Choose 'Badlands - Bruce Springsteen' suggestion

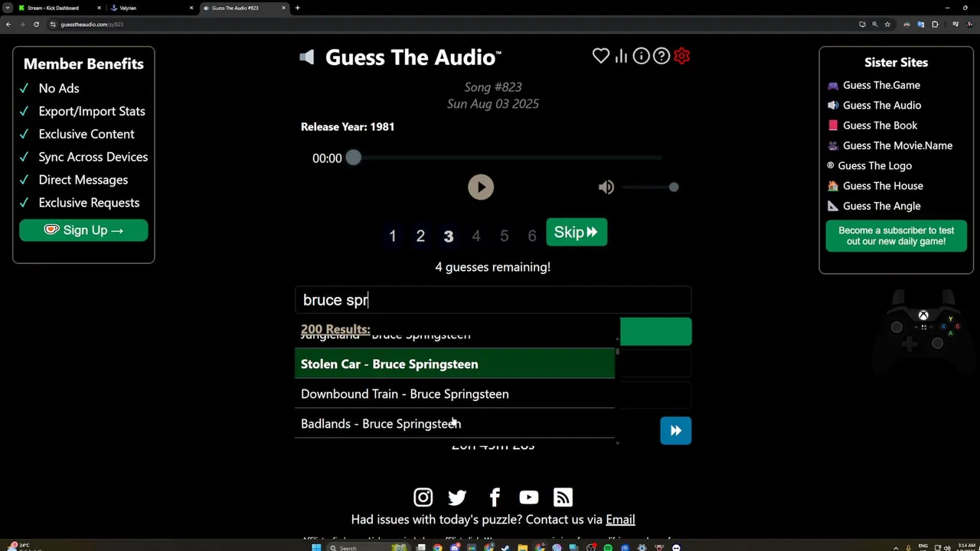point(455,424)
